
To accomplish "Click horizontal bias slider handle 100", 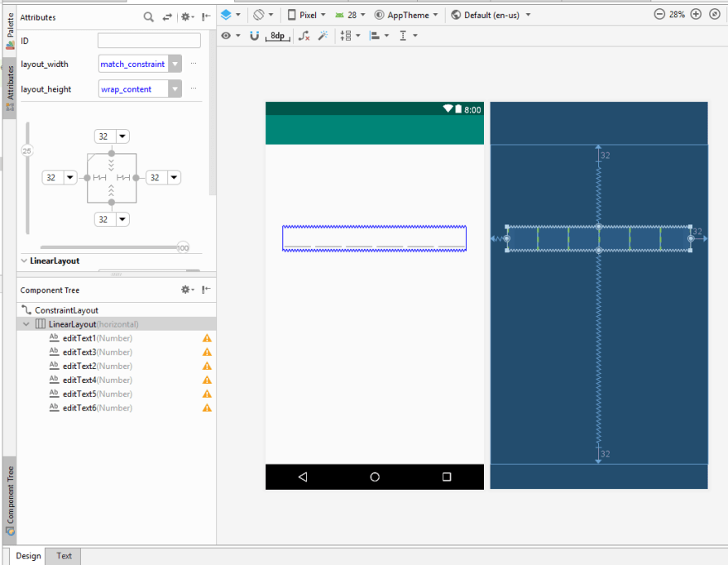I will coord(183,247).
